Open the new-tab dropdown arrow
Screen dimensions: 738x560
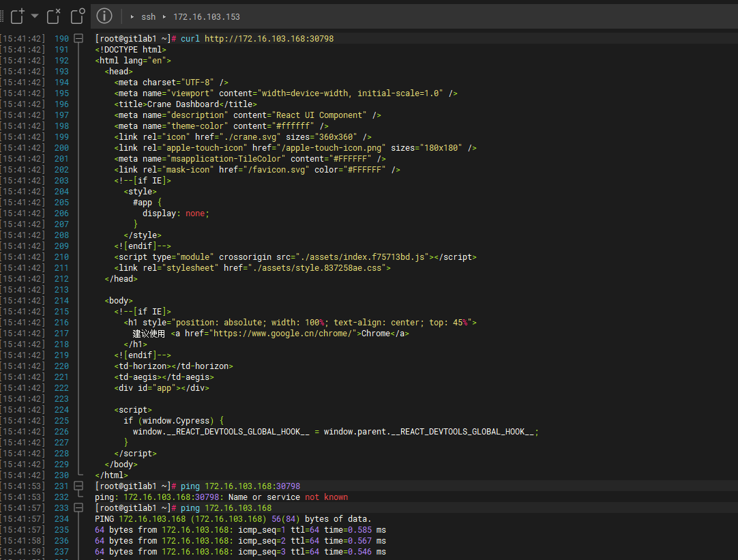pos(35,16)
